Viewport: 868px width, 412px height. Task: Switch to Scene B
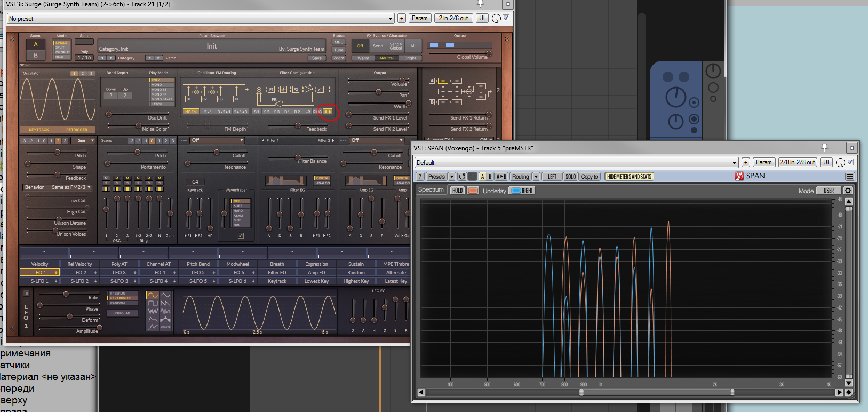(x=36, y=55)
